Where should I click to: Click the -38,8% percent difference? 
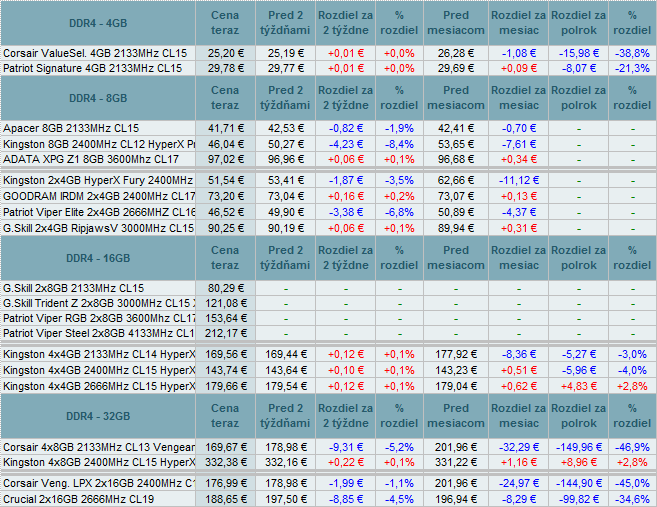pyautogui.click(x=632, y=53)
